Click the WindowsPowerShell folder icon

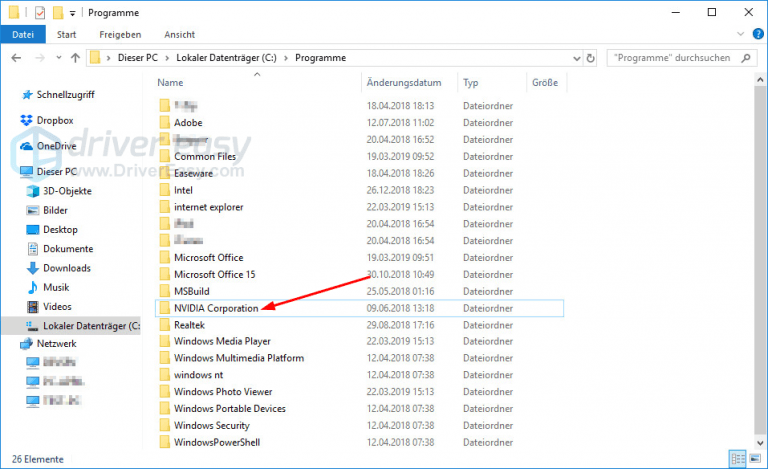pos(165,442)
